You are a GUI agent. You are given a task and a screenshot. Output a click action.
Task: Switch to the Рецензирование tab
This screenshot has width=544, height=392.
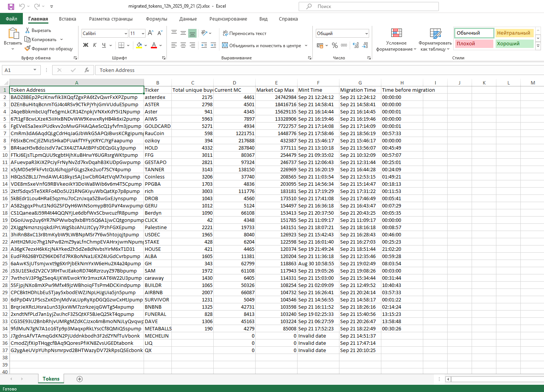228,19
